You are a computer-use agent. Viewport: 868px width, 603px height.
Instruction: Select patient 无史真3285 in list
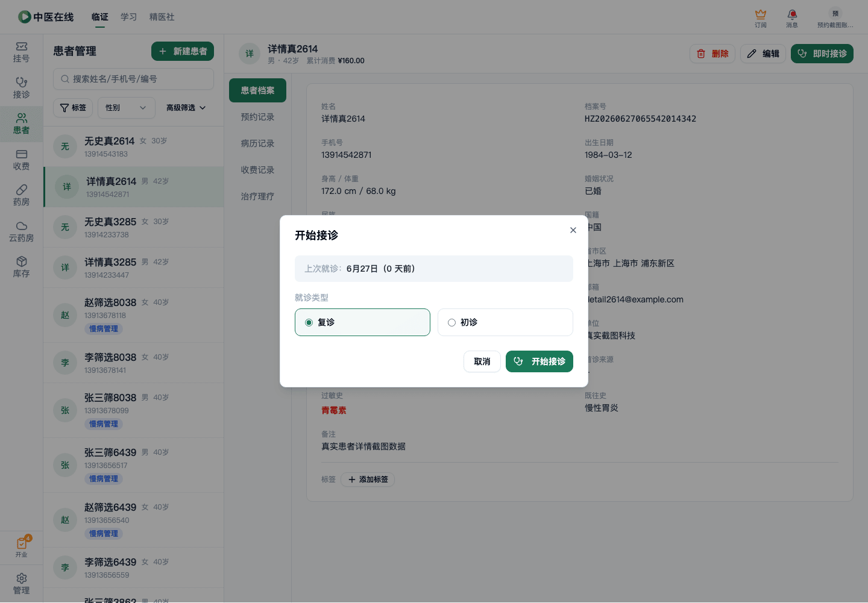[134, 227]
